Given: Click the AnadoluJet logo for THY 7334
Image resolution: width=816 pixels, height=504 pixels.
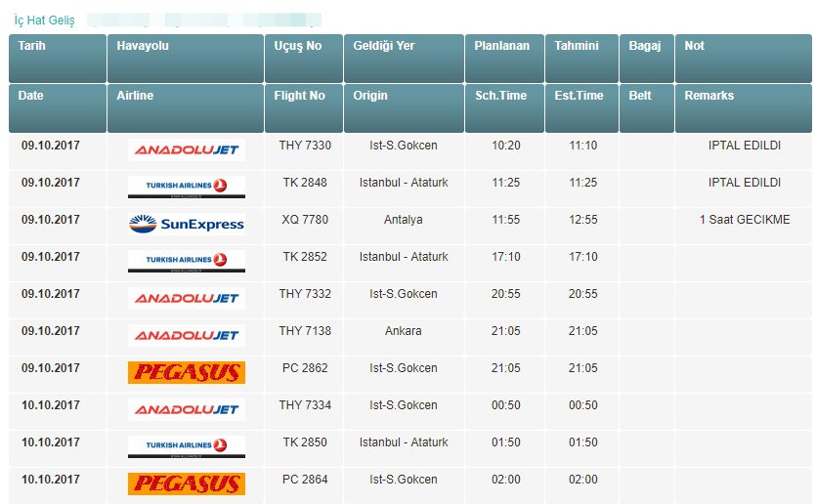Looking at the screenshot, I should point(187,410).
